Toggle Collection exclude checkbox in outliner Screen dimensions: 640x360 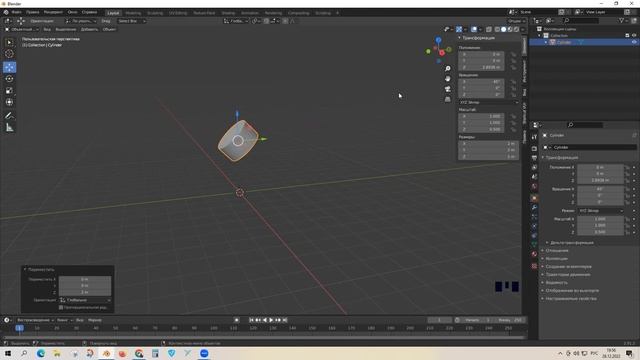[x=627, y=36]
